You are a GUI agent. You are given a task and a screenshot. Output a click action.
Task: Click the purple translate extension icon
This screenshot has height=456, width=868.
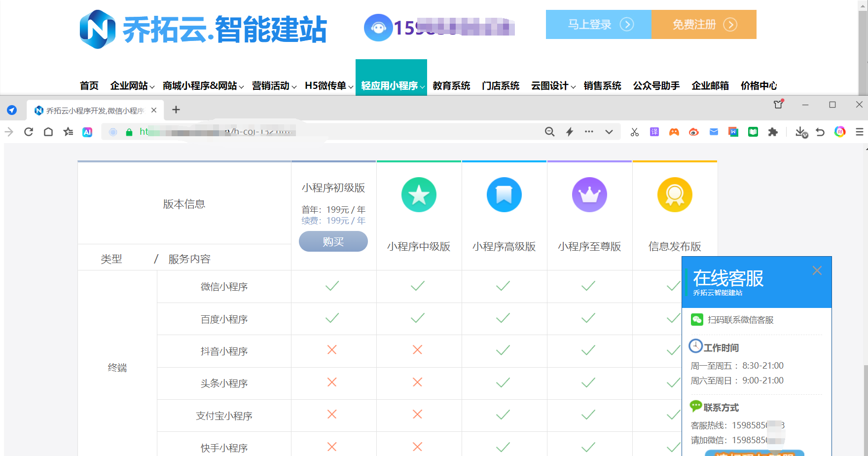pos(654,132)
